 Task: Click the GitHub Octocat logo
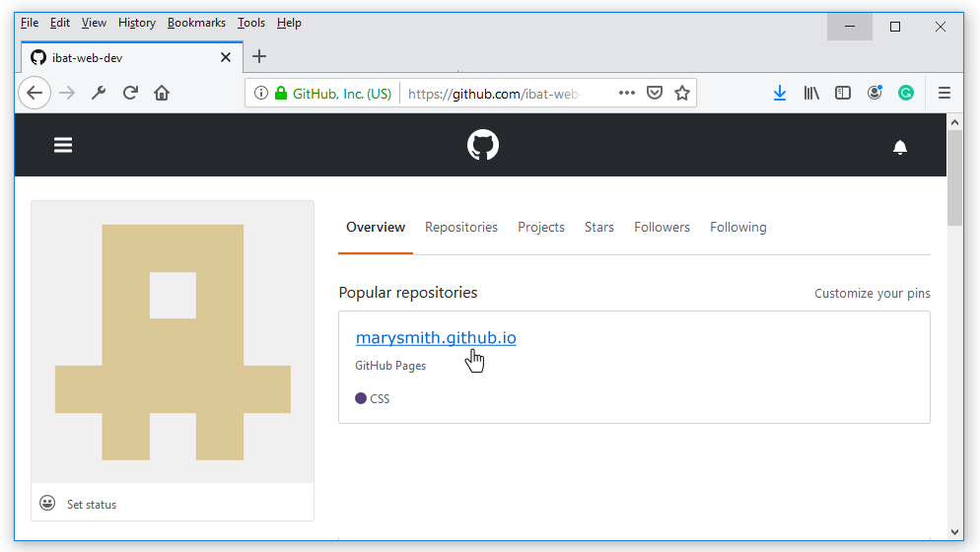483,145
